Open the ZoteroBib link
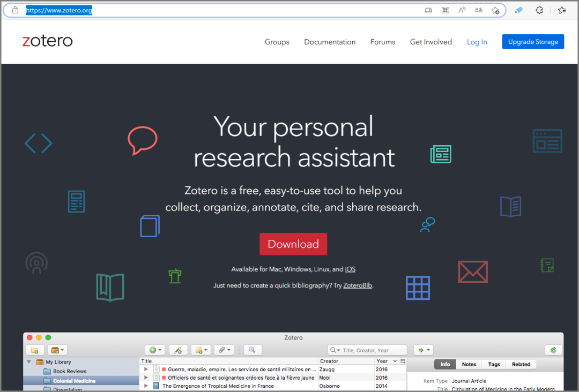Image resolution: width=579 pixels, height=392 pixels. pyautogui.click(x=358, y=285)
